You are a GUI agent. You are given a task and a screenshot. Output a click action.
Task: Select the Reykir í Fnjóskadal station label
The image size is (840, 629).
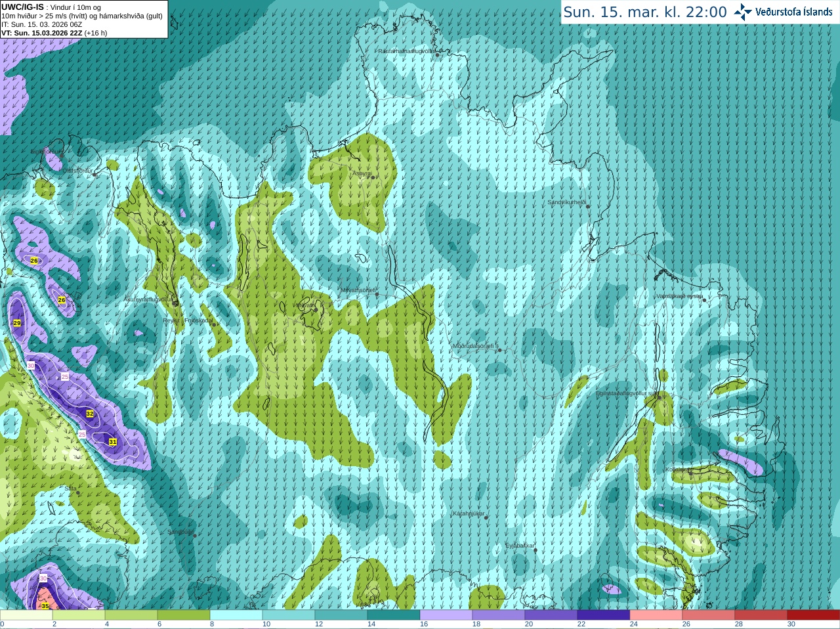click(x=188, y=320)
